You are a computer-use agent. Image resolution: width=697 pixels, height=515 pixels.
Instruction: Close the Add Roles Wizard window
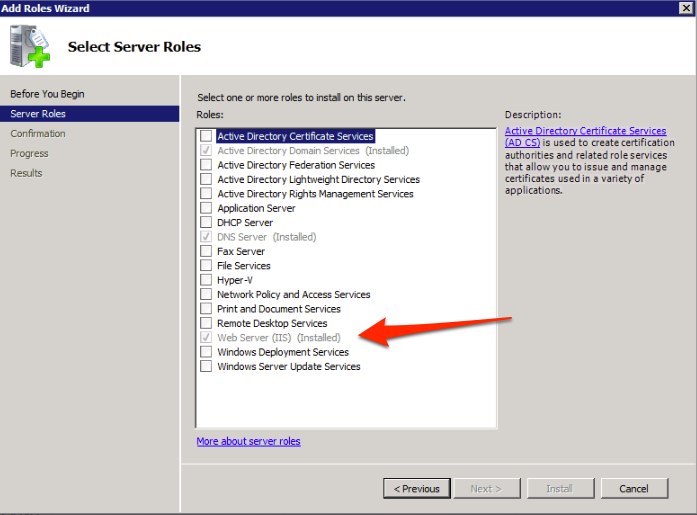tap(686, 8)
